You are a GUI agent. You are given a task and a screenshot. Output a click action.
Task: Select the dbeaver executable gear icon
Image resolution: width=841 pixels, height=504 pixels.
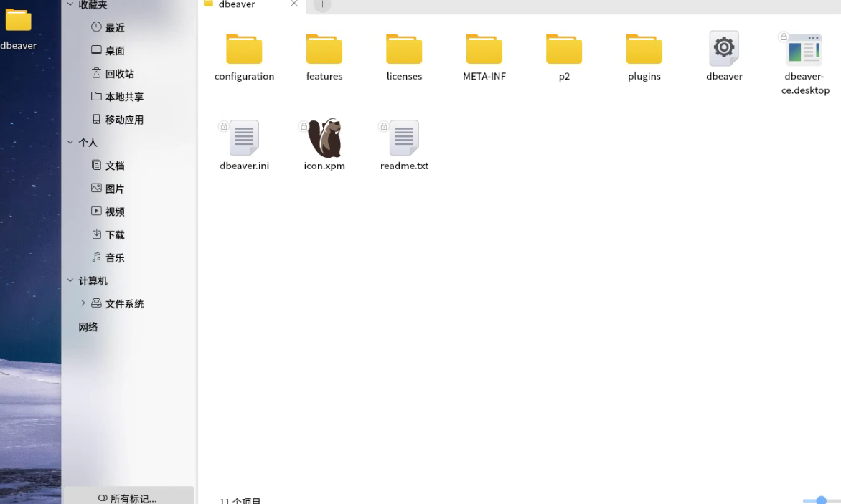pos(724,48)
